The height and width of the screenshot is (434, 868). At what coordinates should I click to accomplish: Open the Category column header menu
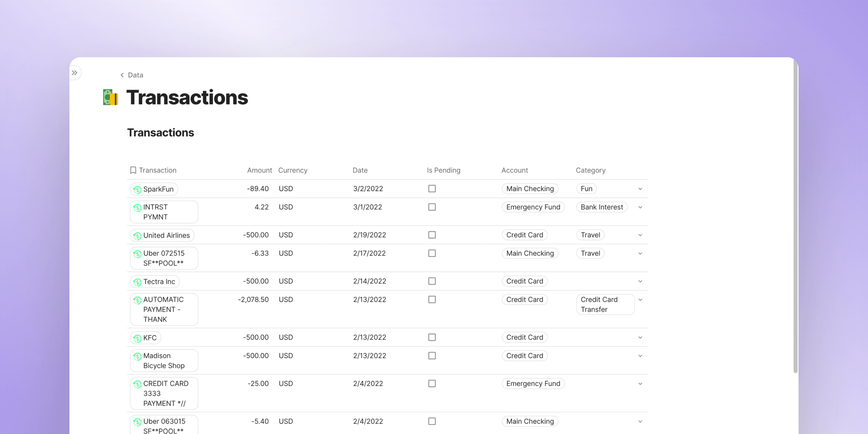click(590, 170)
